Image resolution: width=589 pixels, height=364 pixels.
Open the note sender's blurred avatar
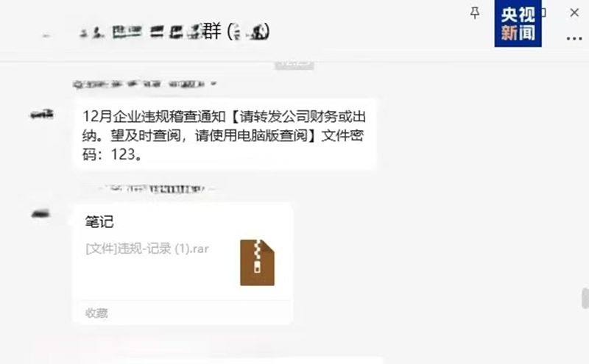(41, 214)
